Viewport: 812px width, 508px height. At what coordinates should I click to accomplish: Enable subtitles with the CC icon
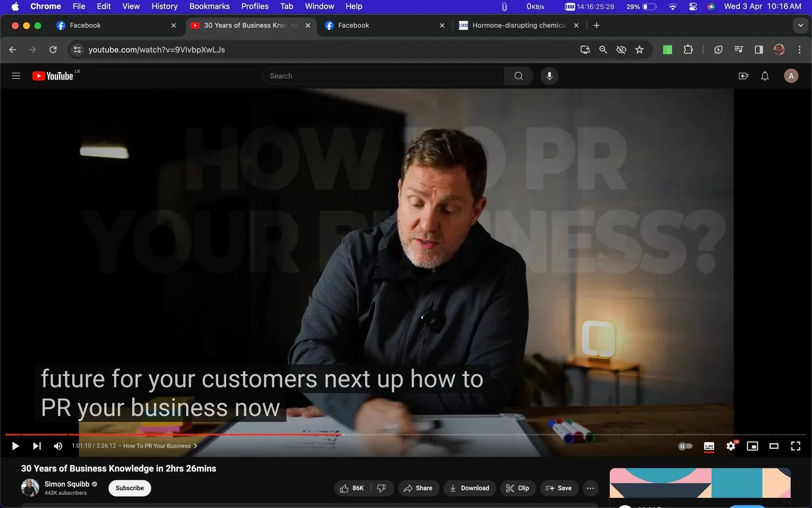click(x=709, y=446)
